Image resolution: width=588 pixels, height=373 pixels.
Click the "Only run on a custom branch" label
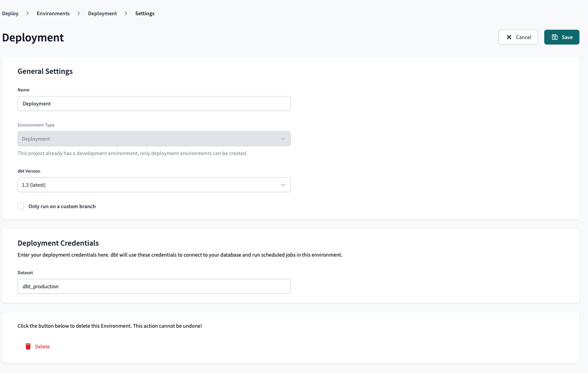coord(62,206)
